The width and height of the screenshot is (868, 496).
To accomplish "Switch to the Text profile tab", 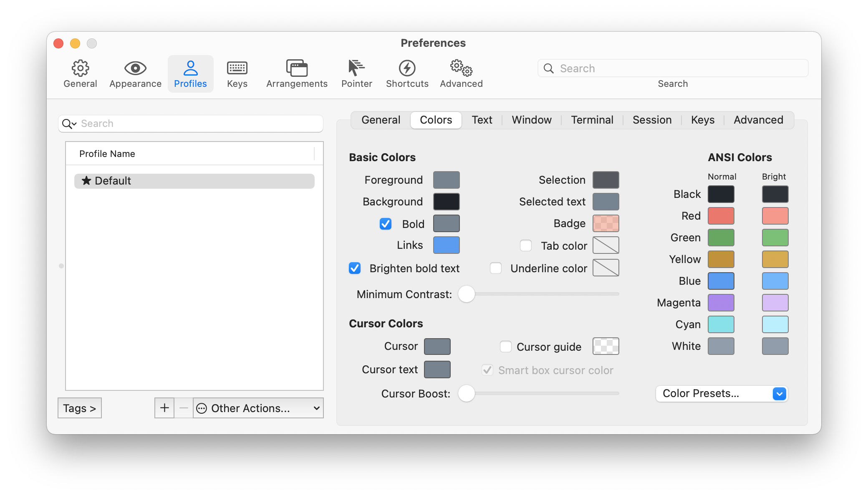I will coord(482,119).
